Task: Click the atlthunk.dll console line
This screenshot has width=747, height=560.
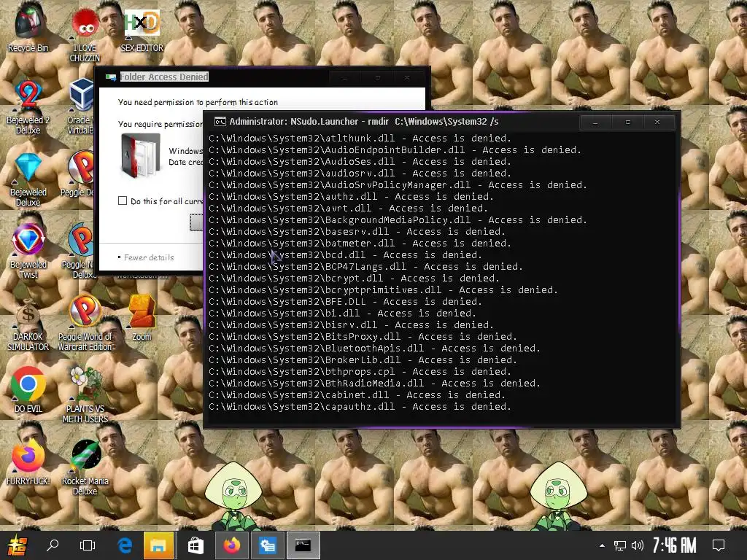Action: click(x=360, y=139)
